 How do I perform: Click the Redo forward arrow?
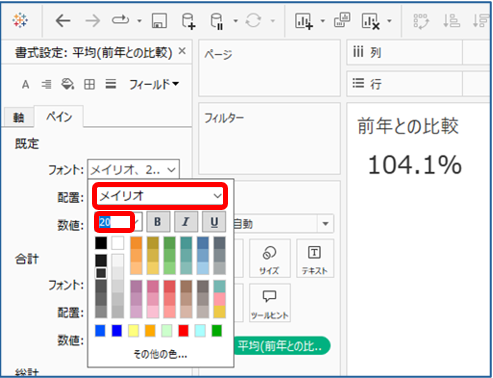click(x=92, y=21)
